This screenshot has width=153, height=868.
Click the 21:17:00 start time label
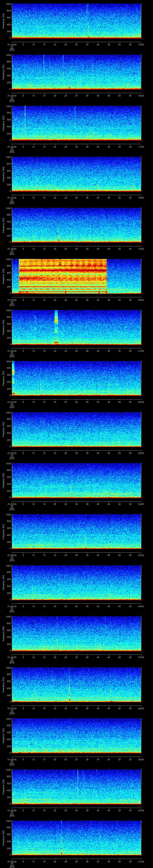coord(12,198)
